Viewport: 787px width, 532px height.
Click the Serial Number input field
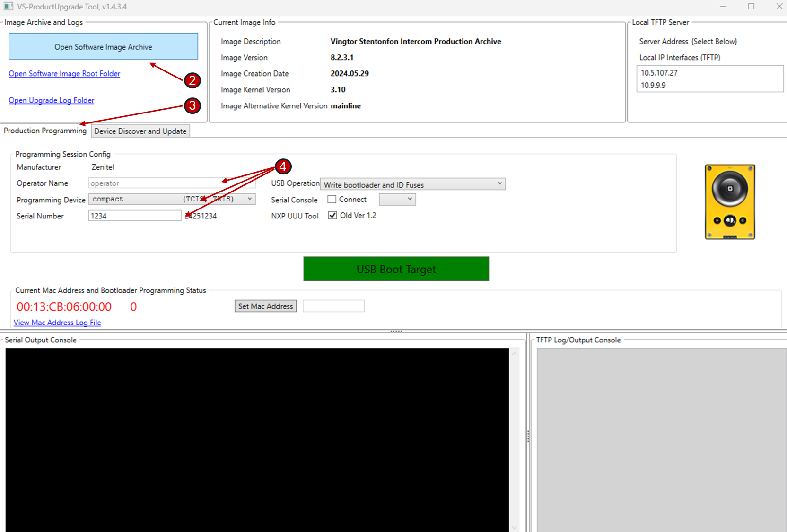point(134,216)
